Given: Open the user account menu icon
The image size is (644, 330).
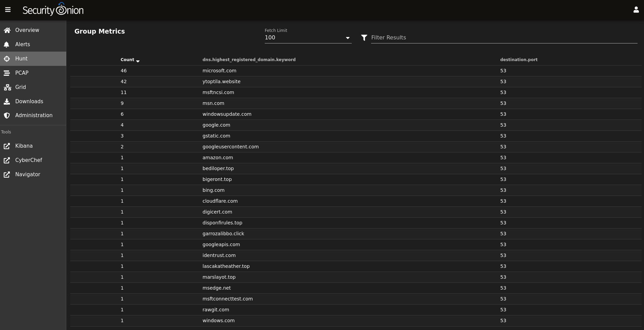Looking at the screenshot, I should pos(636,10).
